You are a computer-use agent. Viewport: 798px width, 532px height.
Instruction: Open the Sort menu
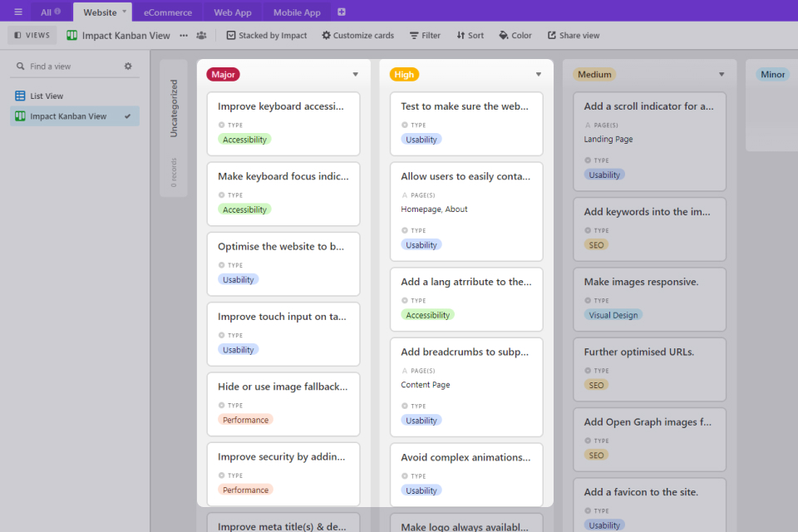(470, 35)
